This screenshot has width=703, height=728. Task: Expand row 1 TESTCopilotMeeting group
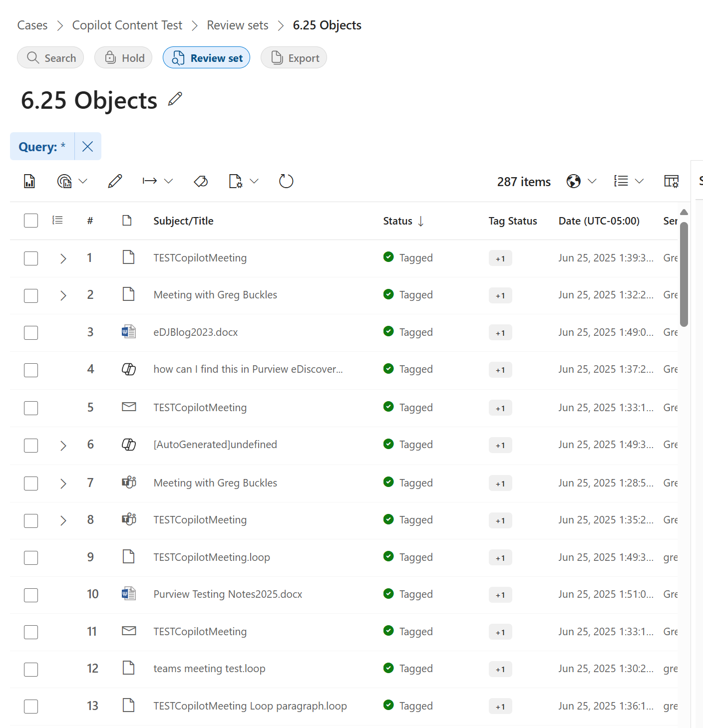click(x=63, y=258)
